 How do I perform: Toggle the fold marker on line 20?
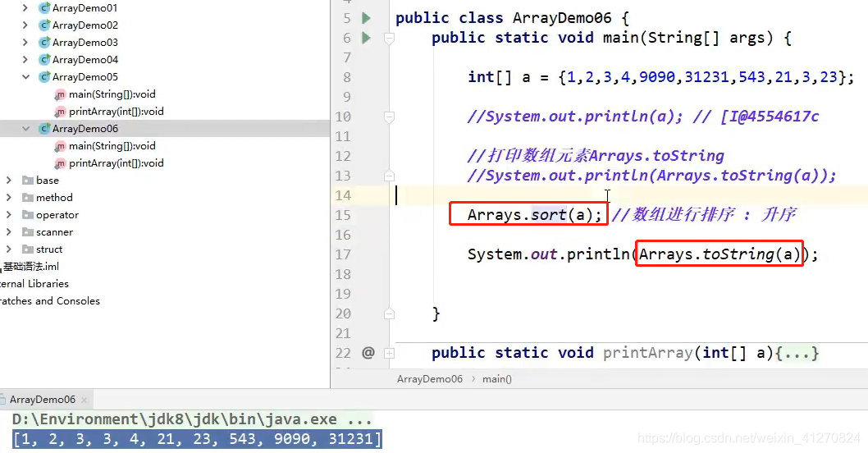pos(389,313)
